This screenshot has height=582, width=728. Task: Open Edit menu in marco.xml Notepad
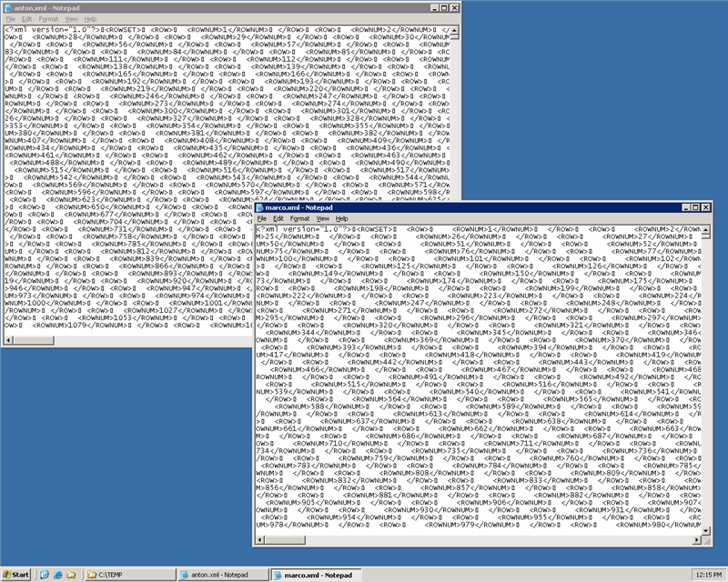tap(278, 218)
